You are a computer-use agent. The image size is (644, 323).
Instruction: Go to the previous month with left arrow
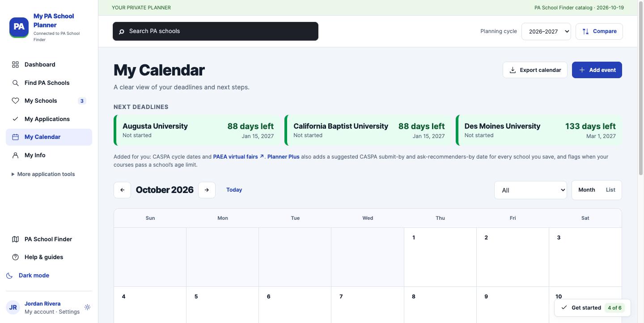(x=122, y=190)
